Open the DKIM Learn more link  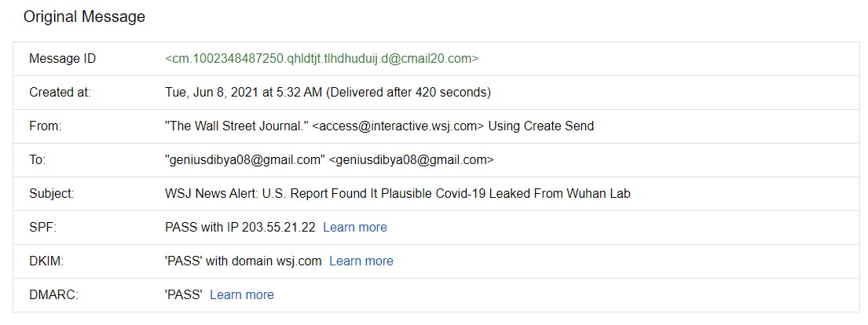361,261
